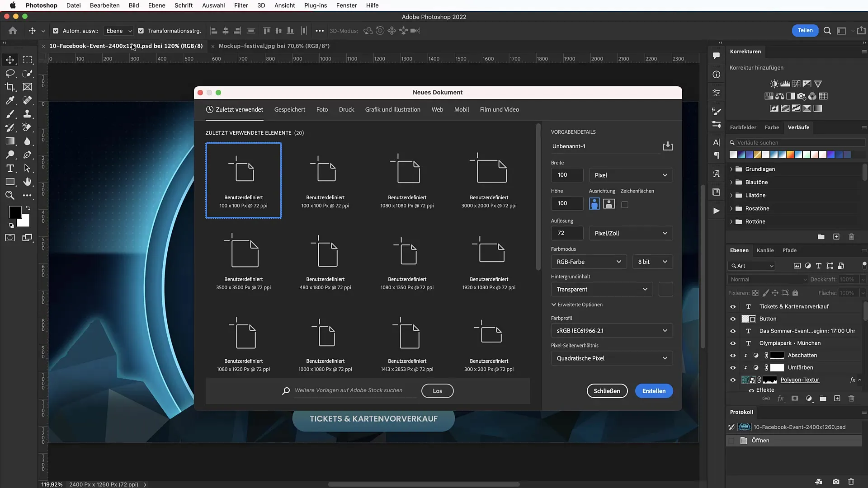The width and height of the screenshot is (868, 488).
Task: Click the Schließen button
Action: coord(606,390)
